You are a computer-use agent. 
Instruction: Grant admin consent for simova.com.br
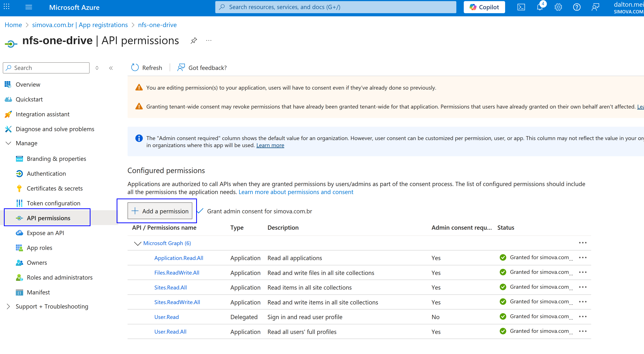tap(259, 211)
